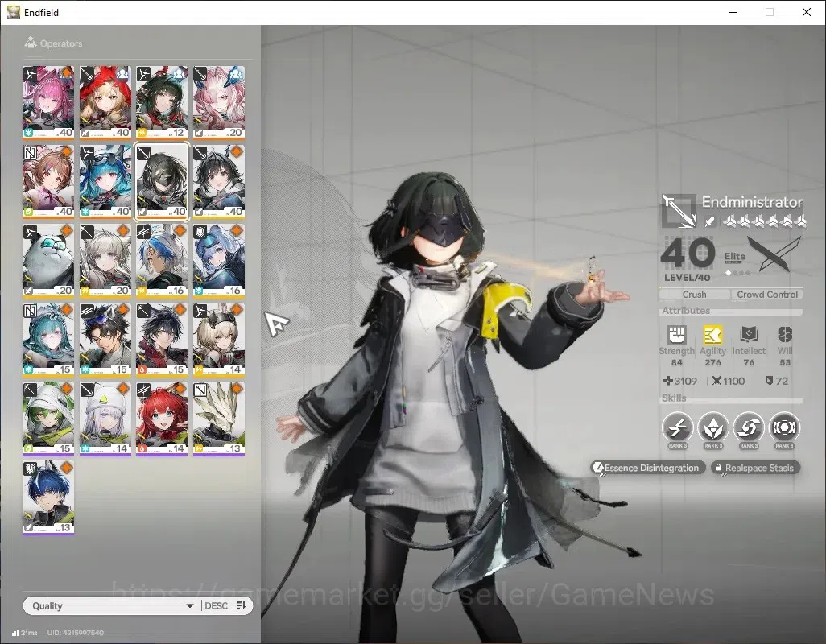The width and height of the screenshot is (826, 644).
Task: Click the Endministrator name text
Action: pyautogui.click(x=752, y=202)
